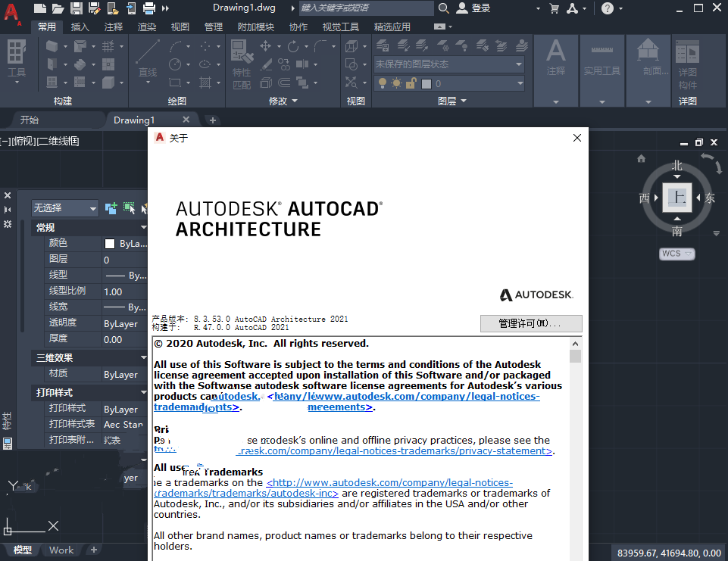This screenshot has height=561, width=728.
Task: Click the keyword search input field
Action: point(366,8)
